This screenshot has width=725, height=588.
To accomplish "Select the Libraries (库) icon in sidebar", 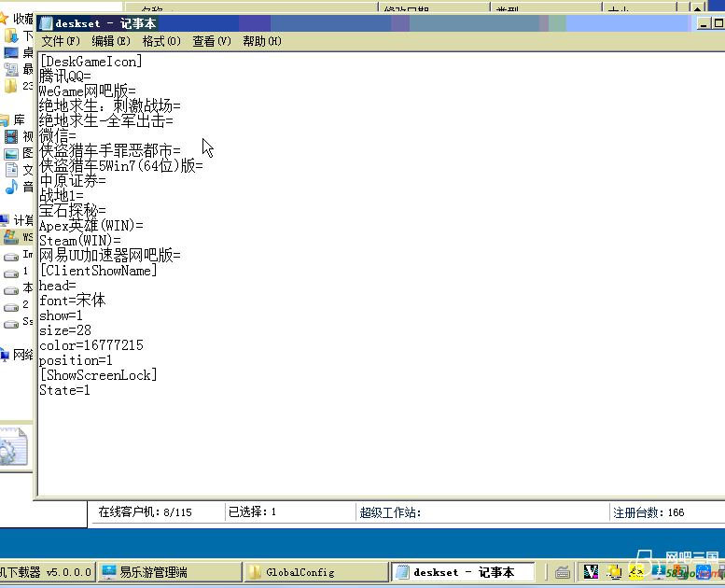I will (x=4, y=120).
